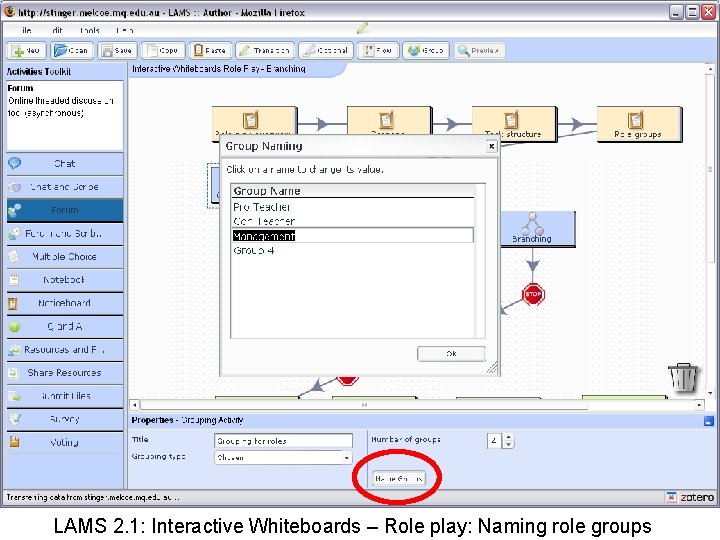The height and width of the screenshot is (540, 720).
Task: Select the Survey activity
Action: [x=65, y=419]
